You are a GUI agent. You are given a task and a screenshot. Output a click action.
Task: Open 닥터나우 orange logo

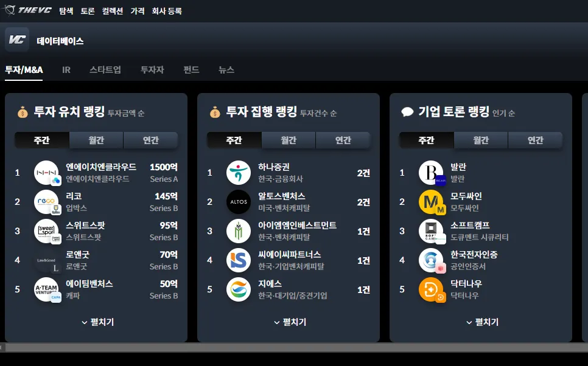(x=431, y=289)
